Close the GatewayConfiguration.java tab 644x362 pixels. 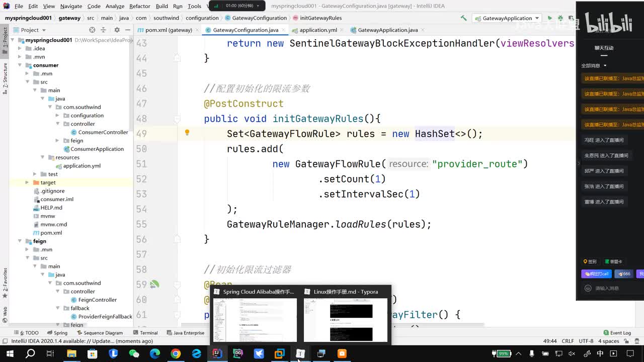[x=283, y=30]
